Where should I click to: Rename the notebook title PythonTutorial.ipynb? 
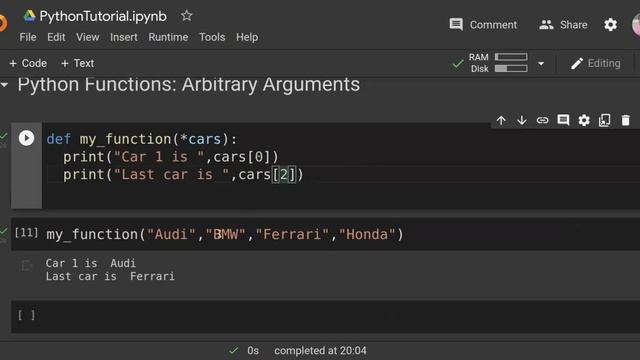pyautogui.click(x=103, y=16)
